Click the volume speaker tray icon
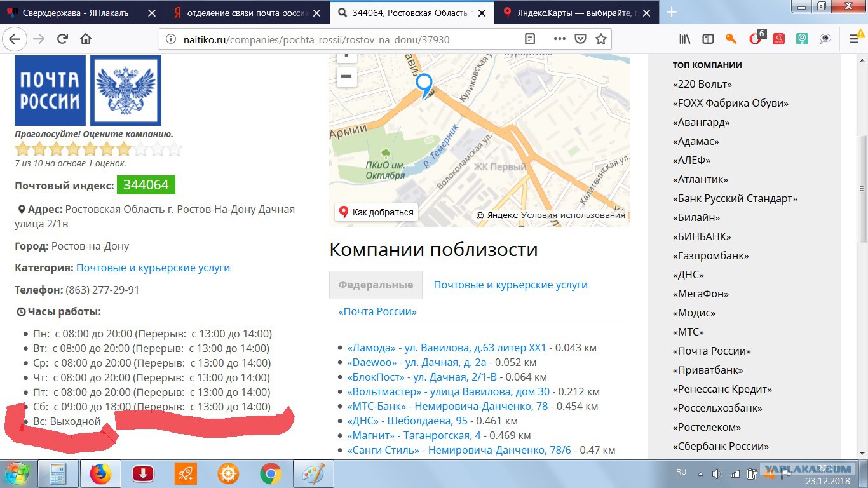 tap(717, 473)
